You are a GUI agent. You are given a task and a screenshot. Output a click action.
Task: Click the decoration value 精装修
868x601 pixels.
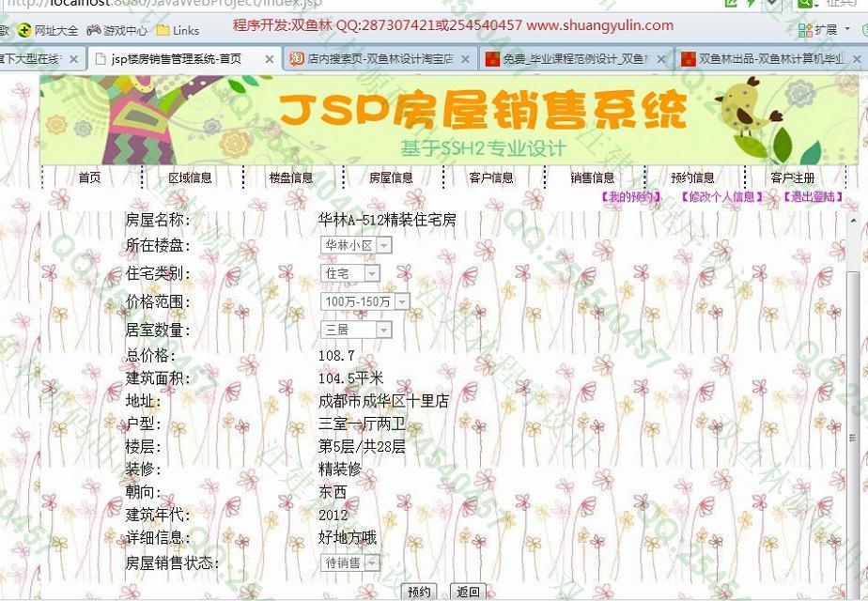coord(340,470)
